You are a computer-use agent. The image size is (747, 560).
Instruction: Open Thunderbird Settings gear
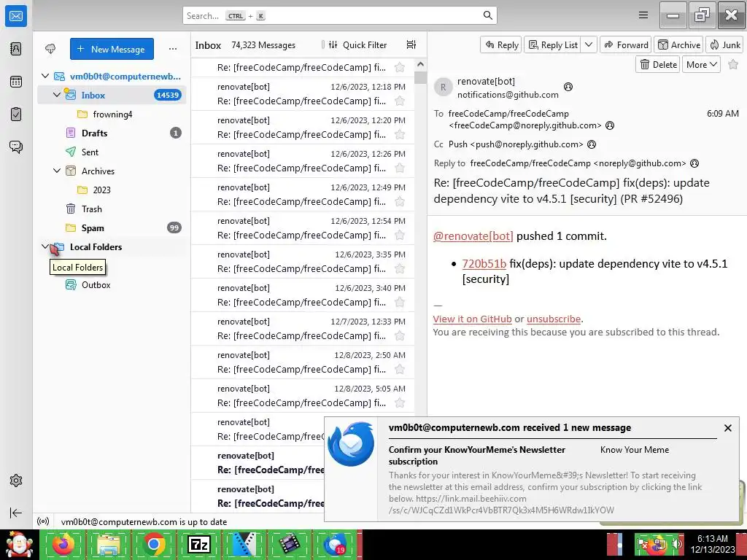pyautogui.click(x=16, y=481)
